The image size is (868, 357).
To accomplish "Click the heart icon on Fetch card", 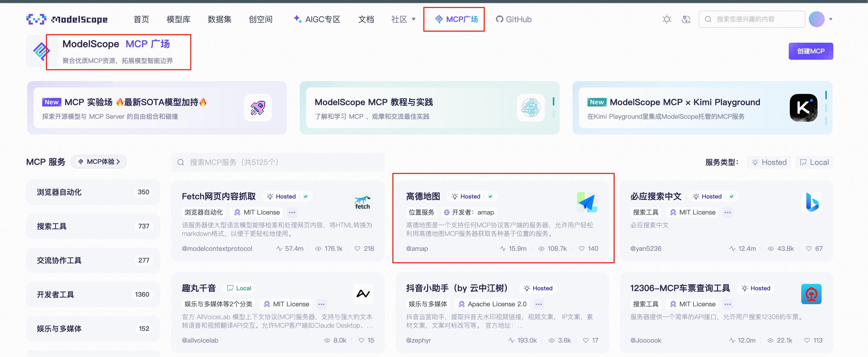I will [357, 249].
